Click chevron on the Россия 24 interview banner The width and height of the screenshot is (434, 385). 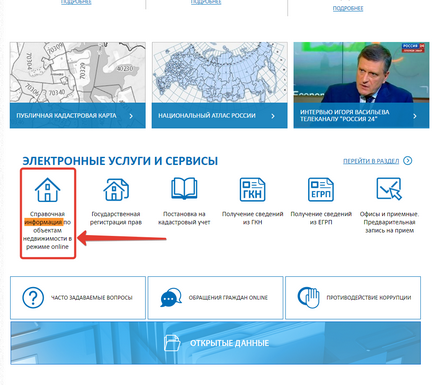415,116
